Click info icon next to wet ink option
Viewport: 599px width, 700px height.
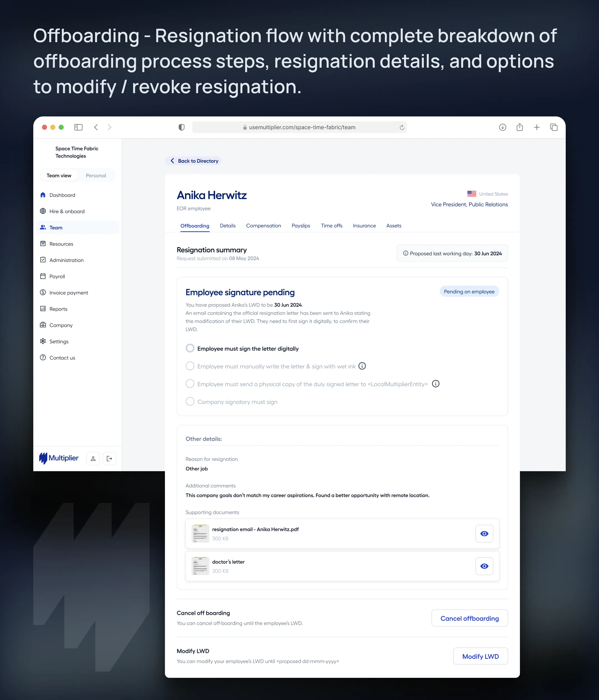tap(362, 366)
